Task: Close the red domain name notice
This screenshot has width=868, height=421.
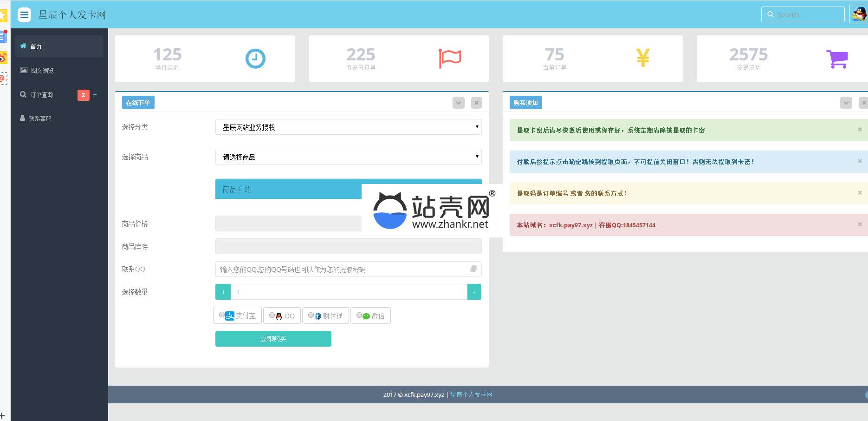Action: point(859,224)
